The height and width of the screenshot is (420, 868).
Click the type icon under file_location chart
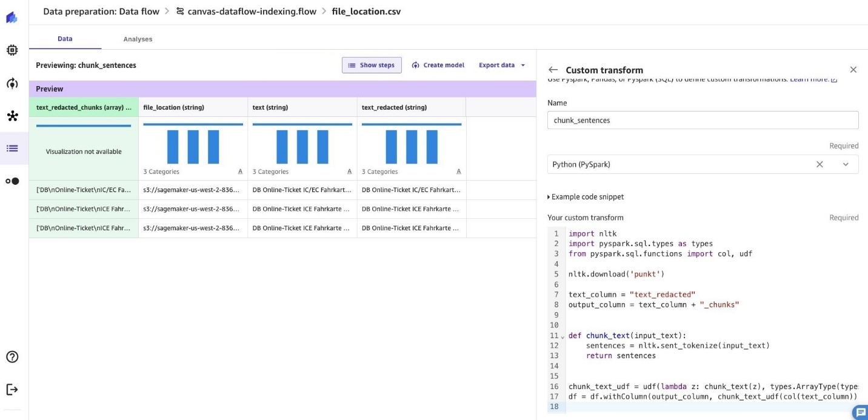(x=240, y=172)
